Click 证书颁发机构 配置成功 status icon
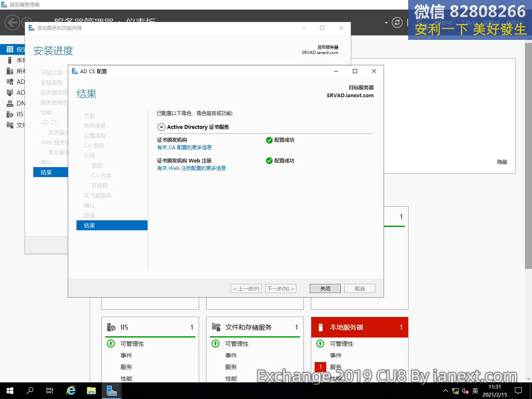 [x=269, y=140]
